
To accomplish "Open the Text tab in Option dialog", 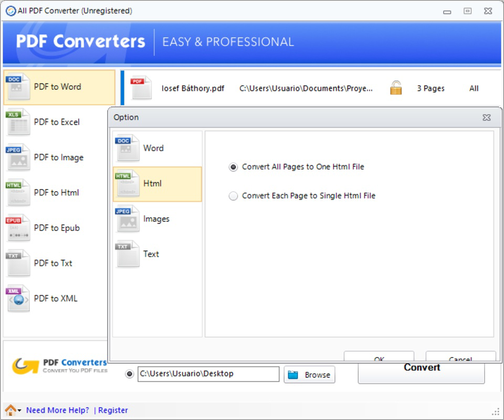I will [157, 255].
